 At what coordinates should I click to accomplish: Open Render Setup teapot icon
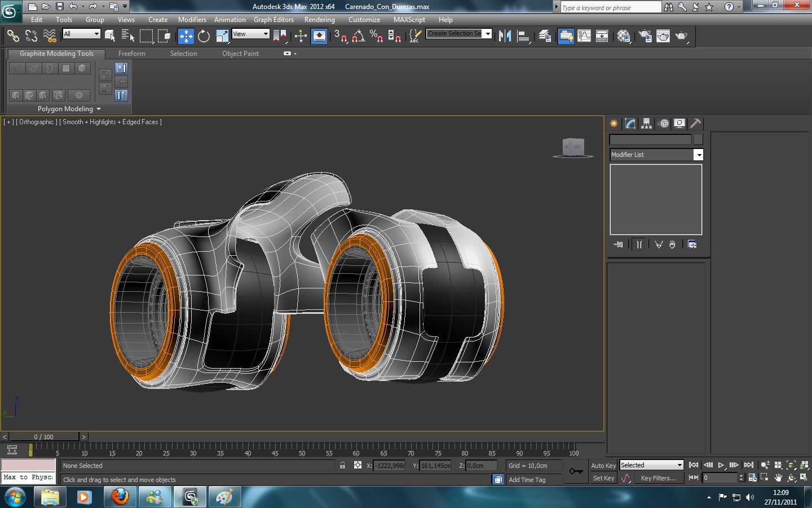point(645,36)
